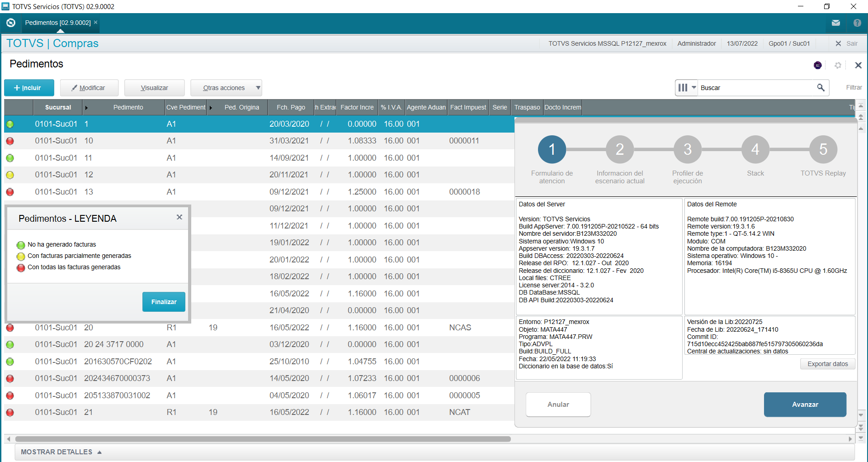This screenshot has height=462, width=868.
Task: Click the Traspaso column header
Action: (527, 107)
